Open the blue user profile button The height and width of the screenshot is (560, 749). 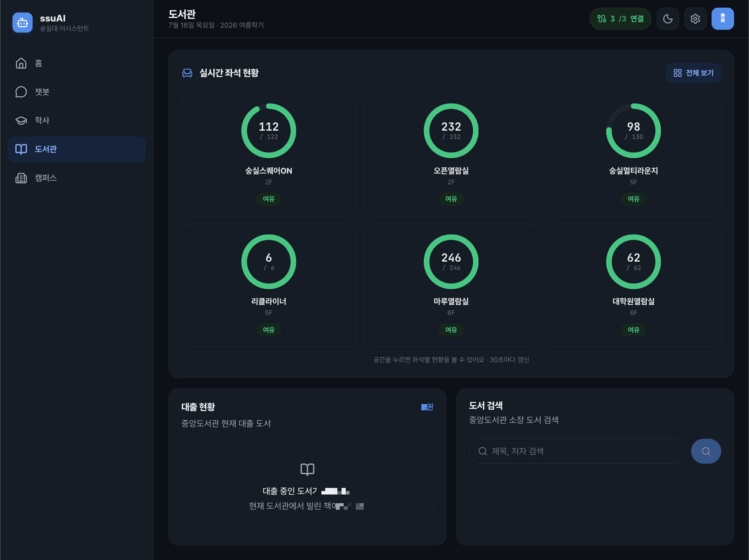(x=723, y=19)
